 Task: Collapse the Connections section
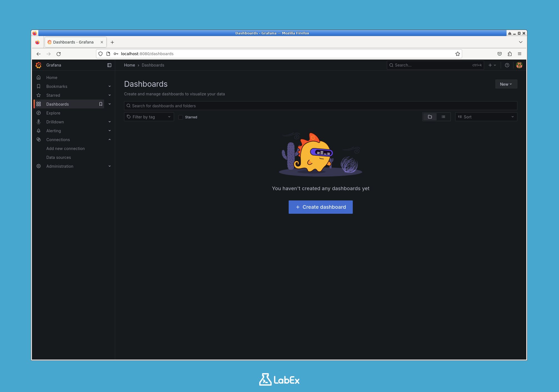tap(110, 139)
